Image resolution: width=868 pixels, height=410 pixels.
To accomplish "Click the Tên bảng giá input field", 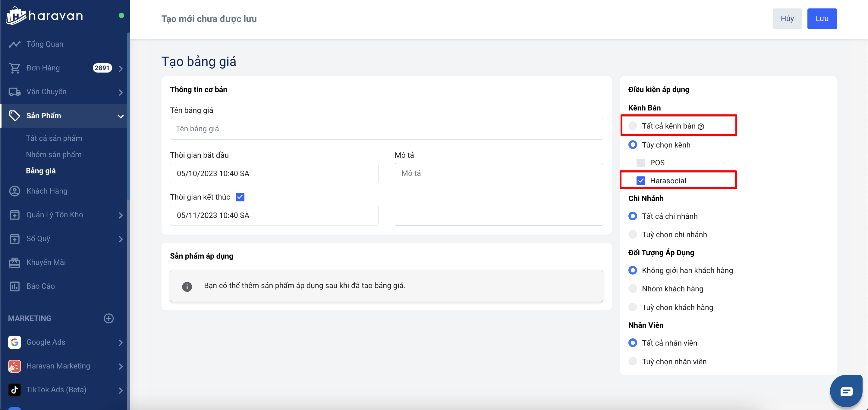I will pyautogui.click(x=386, y=129).
